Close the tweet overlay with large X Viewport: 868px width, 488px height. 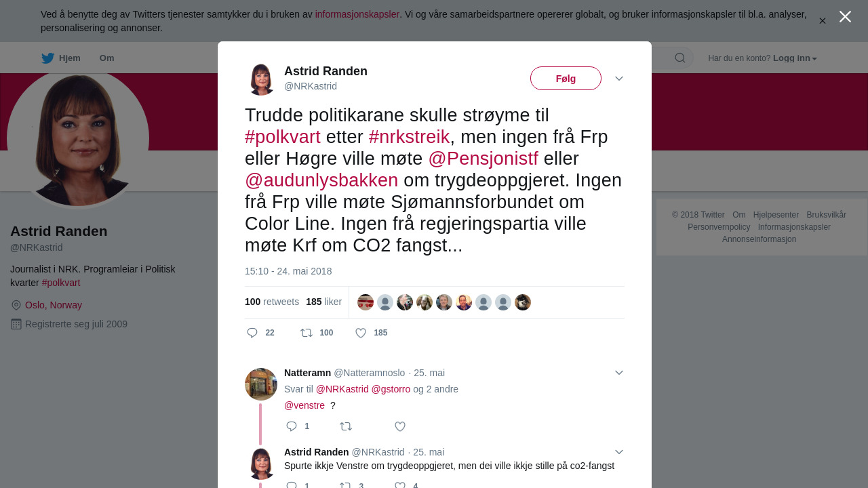[845, 17]
